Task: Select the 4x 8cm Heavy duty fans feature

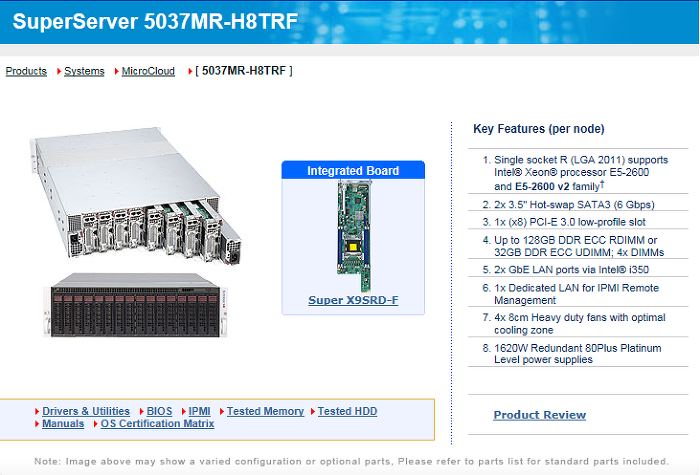Action: coord(578,324)
